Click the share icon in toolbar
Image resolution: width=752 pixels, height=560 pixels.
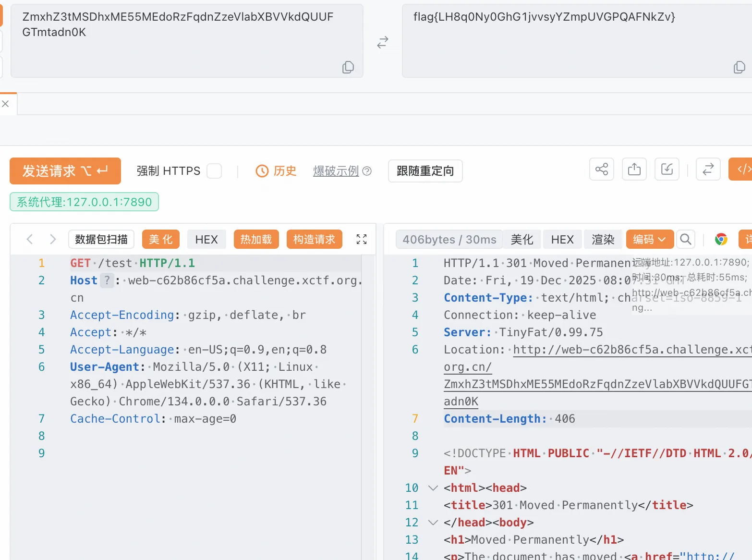click(601, 169)
